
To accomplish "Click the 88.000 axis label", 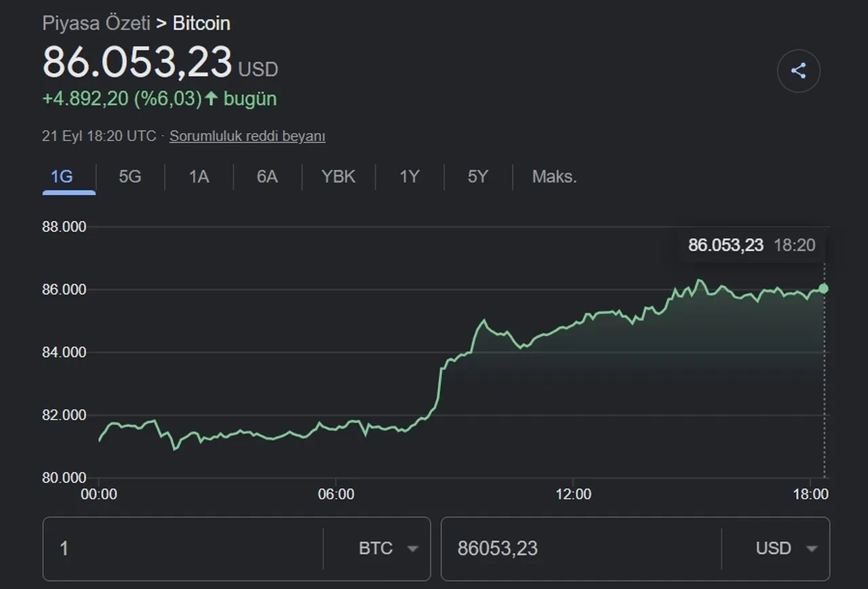I will pos(64,227).
